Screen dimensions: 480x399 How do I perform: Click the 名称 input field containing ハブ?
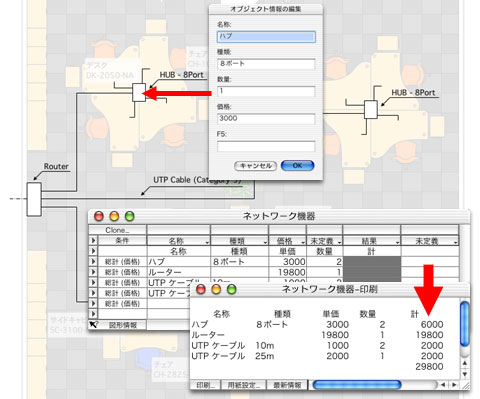pyautogui.click(x=266, y=36)
